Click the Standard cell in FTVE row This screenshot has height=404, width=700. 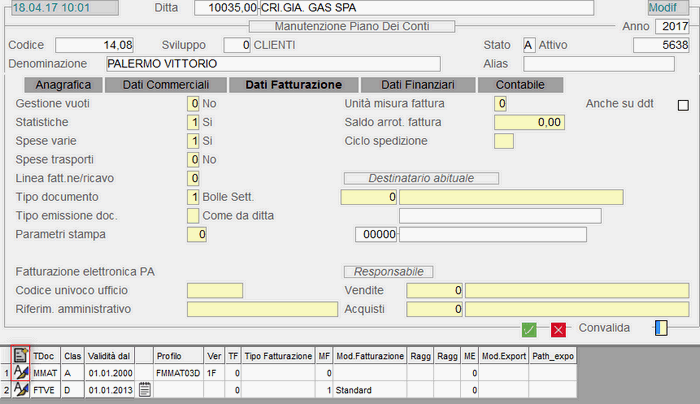tap(370, 390)
